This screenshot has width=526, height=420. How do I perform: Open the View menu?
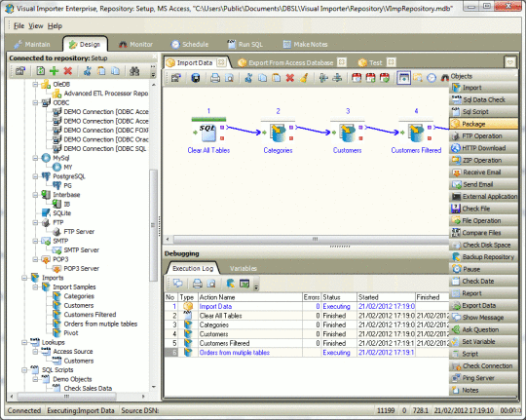36,26
